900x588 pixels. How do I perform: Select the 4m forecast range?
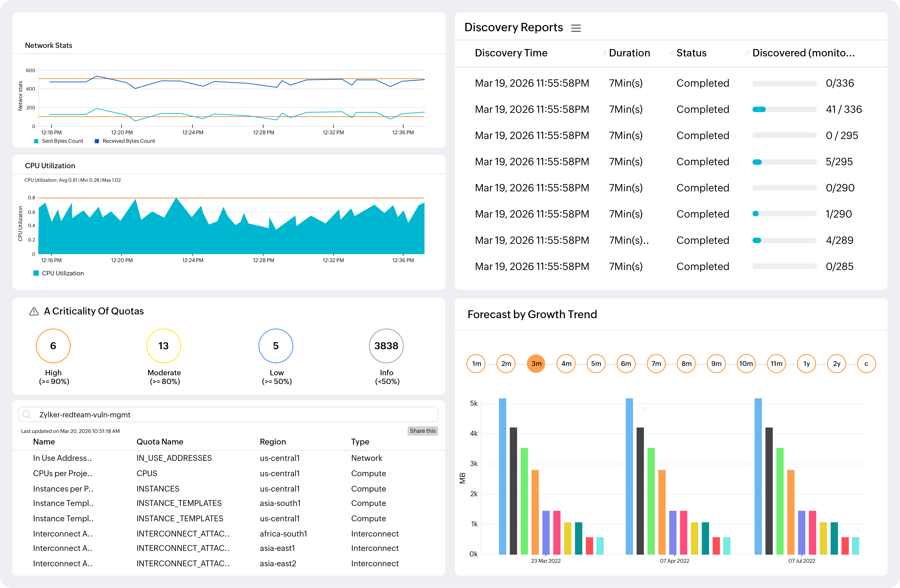[566, 363]
